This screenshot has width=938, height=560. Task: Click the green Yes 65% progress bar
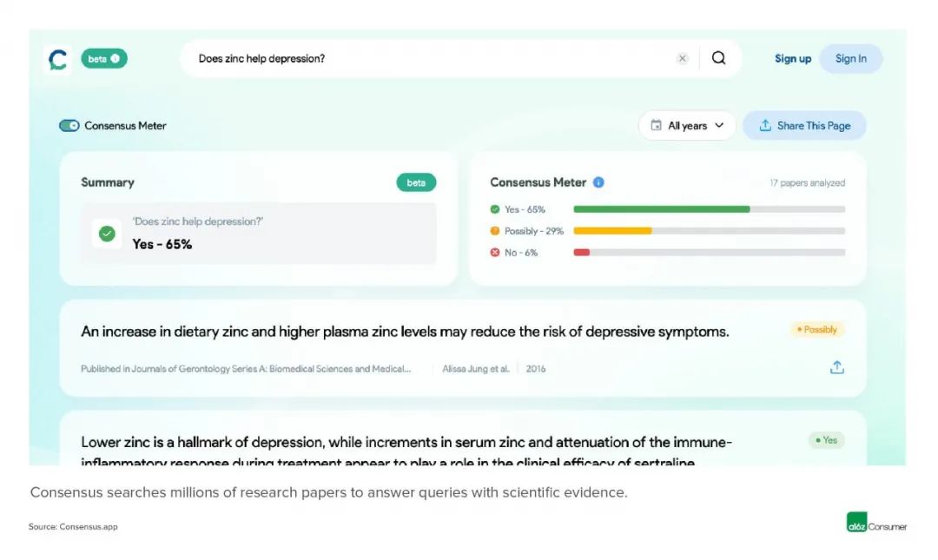coord(661,209)
